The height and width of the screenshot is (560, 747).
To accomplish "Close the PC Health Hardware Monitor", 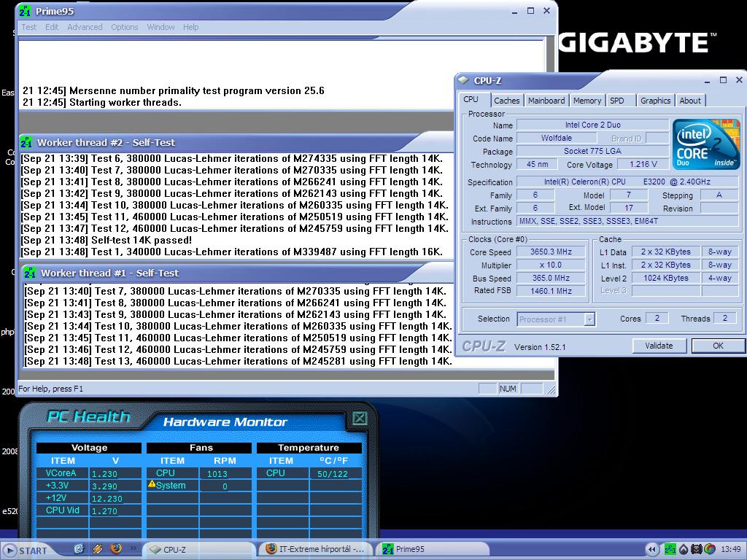I will click(360, 418).
